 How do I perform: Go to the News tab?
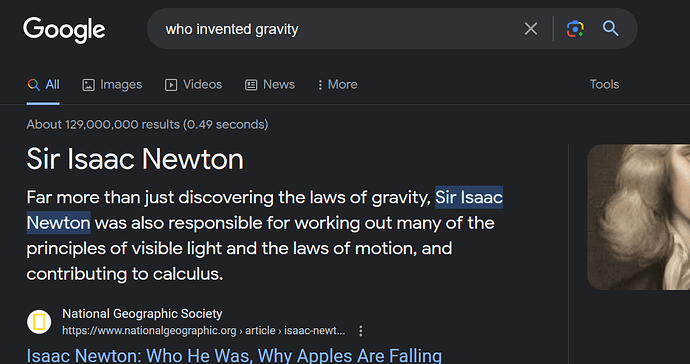tap(270, 85)
